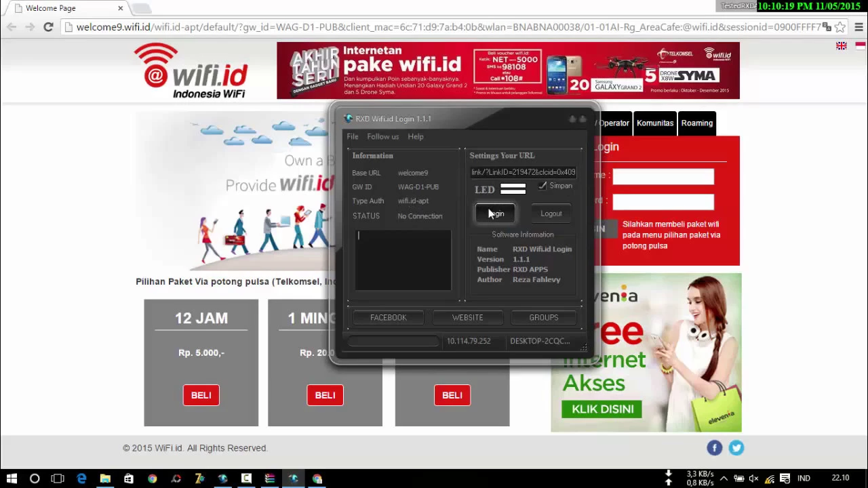Viewport: 868px width, 488px height.
Task: Click the pake wifi.id promo banner
Action: [x=508, y=70]
